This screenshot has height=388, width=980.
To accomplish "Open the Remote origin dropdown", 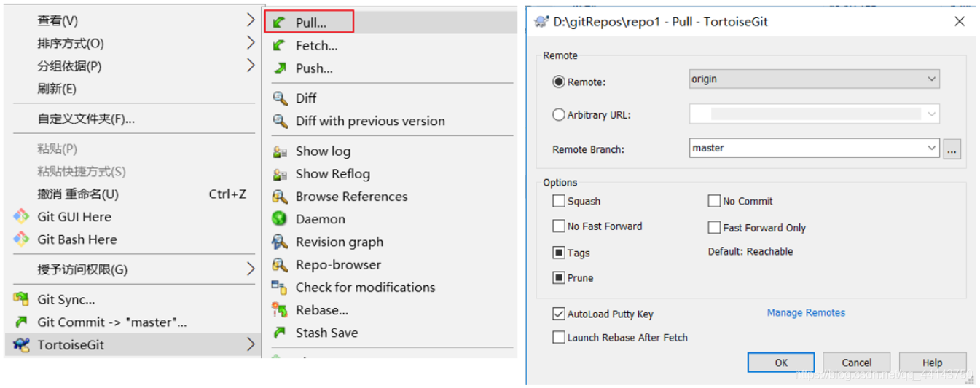I will [815, 79].
